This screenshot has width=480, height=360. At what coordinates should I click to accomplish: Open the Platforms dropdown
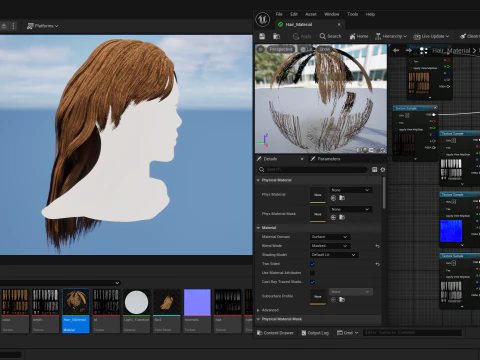42,26
